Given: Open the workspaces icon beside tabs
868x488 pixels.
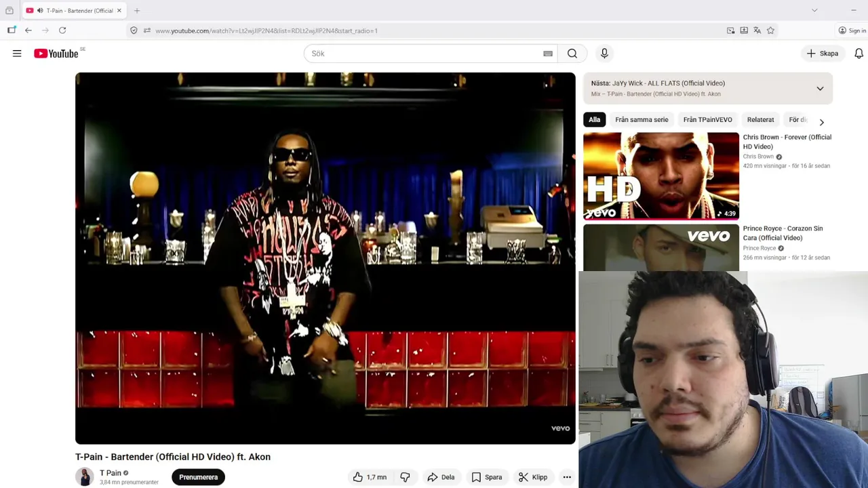Looking at the screenshot, I should click(9, 11).
